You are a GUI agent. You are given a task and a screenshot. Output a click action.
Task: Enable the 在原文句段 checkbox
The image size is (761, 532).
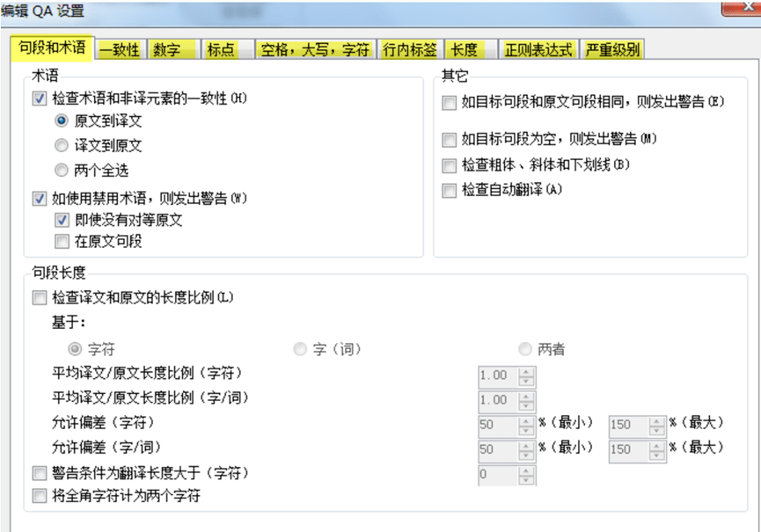point(62,242)
